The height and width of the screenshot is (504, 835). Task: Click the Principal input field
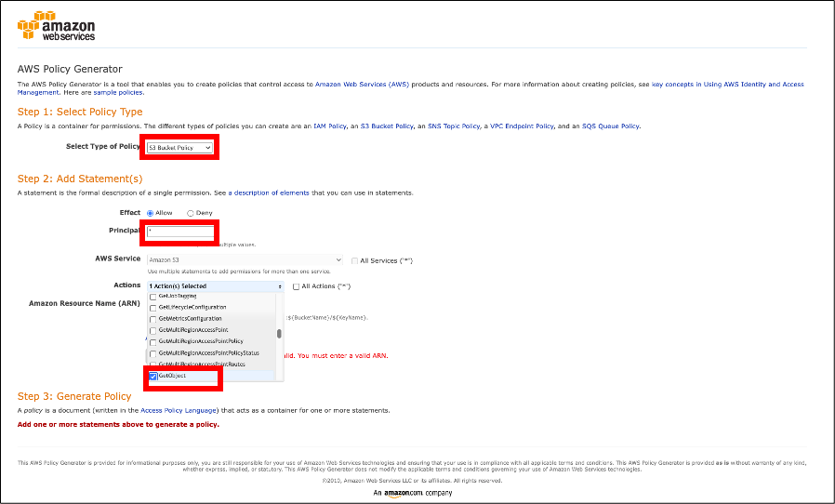(x=180, y=232)
